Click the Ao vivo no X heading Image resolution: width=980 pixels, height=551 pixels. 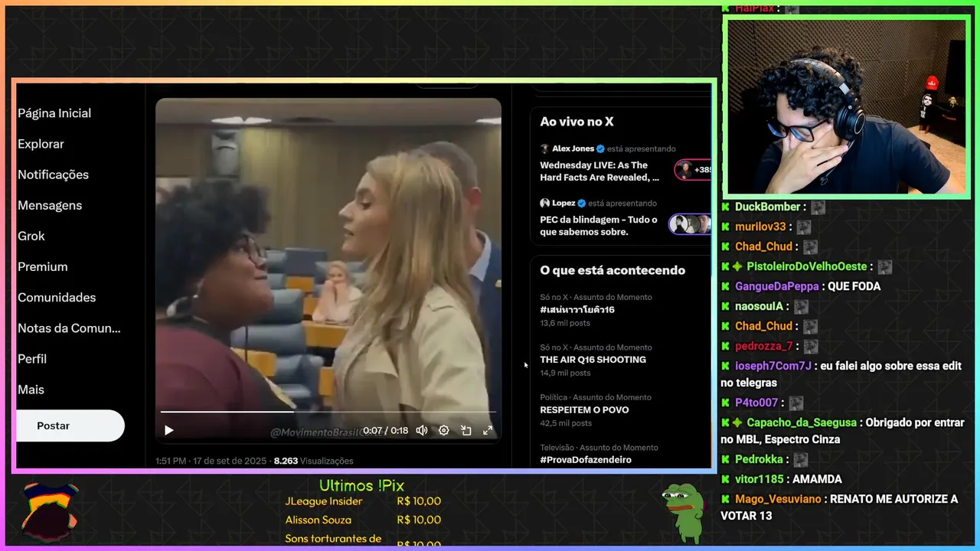[x=577, y=122]
